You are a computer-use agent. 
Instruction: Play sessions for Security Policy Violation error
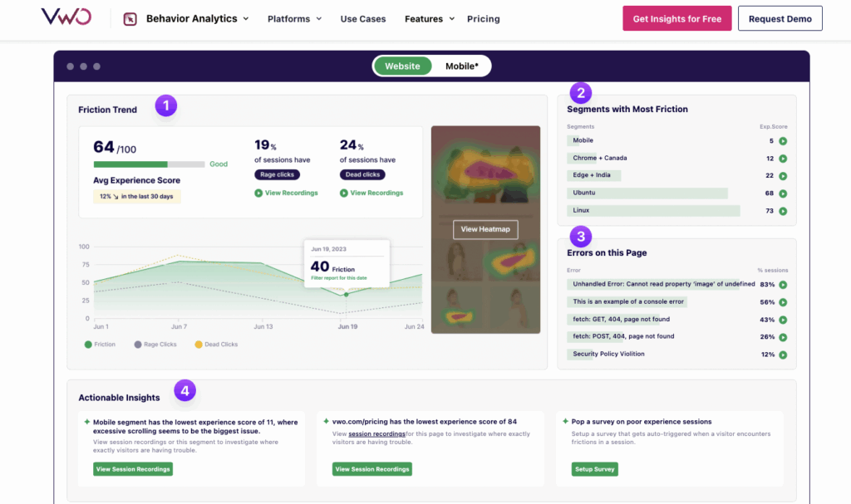[x=783, y=355]
